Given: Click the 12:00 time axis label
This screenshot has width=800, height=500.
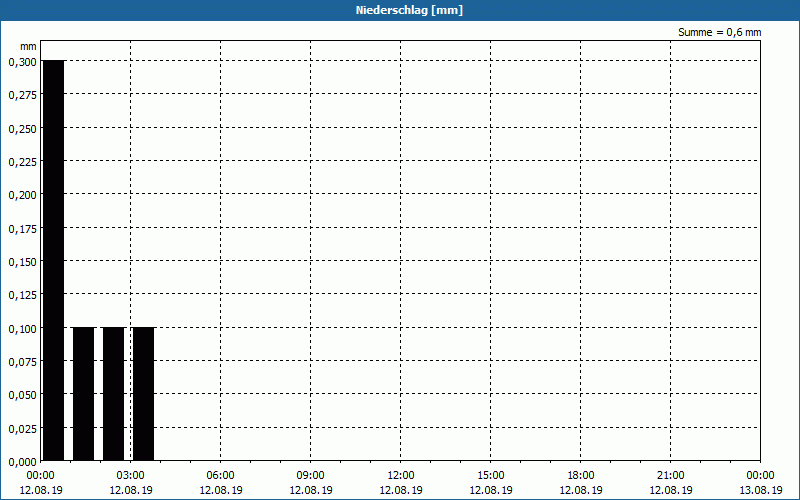Looking at the screenshot, I should [401, 475].
